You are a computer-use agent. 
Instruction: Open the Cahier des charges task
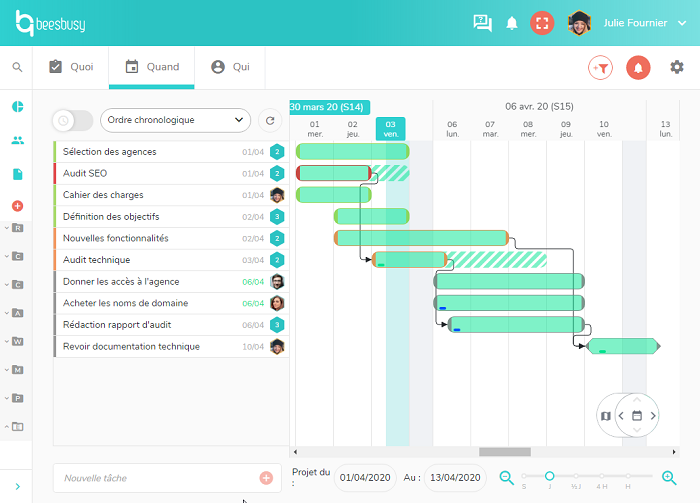(103, 195)
